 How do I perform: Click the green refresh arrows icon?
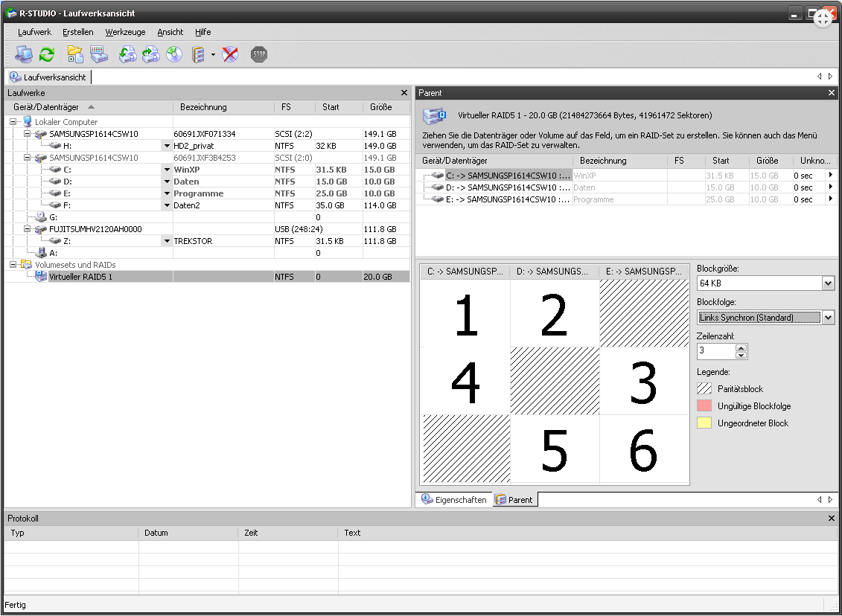click(x=47, y=54)
